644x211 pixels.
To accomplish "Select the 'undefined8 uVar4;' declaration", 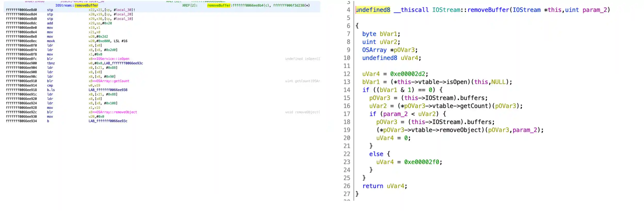I will (x=392, y=58).
